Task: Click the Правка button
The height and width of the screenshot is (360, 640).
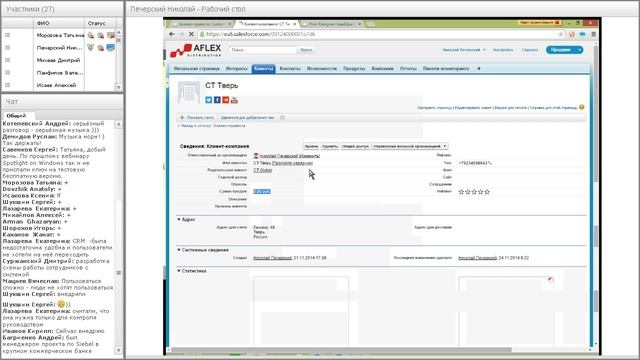Action: point(311,146)
